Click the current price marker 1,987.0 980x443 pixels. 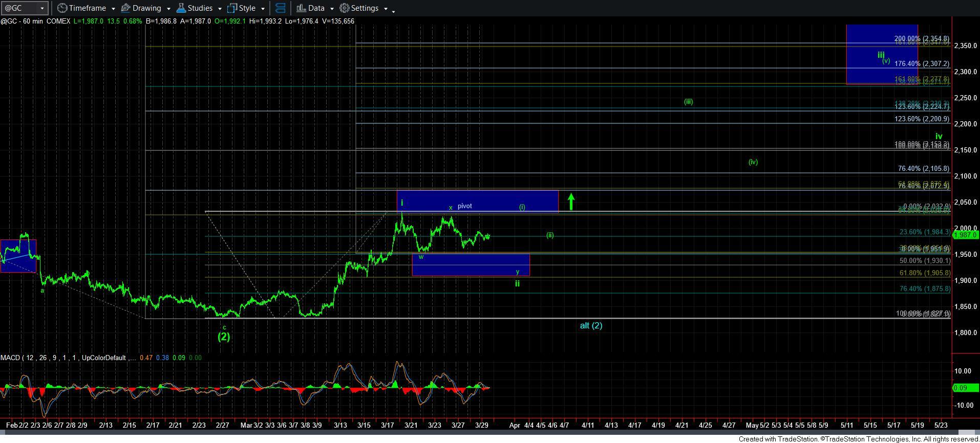tap(965, 235)
